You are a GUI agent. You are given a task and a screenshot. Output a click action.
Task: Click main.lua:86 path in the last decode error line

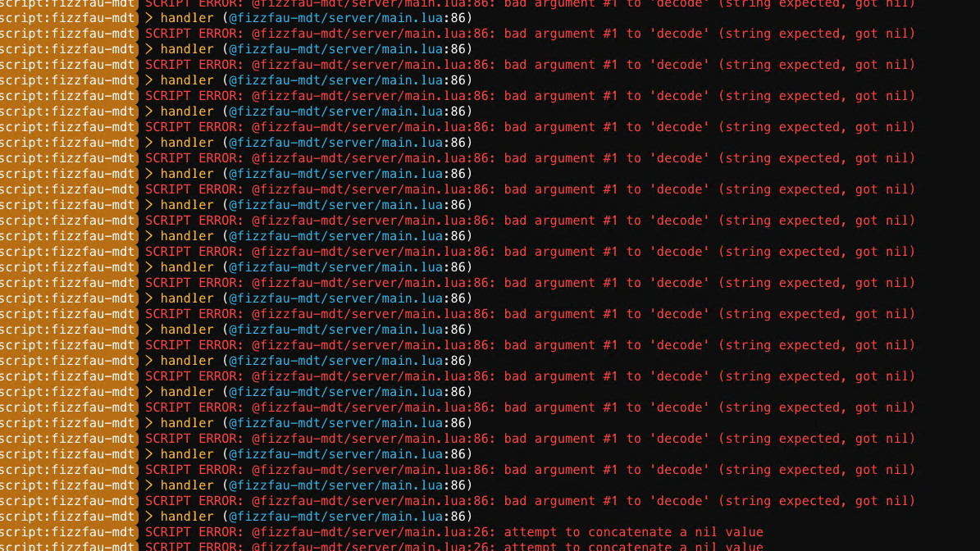(373, 501)
